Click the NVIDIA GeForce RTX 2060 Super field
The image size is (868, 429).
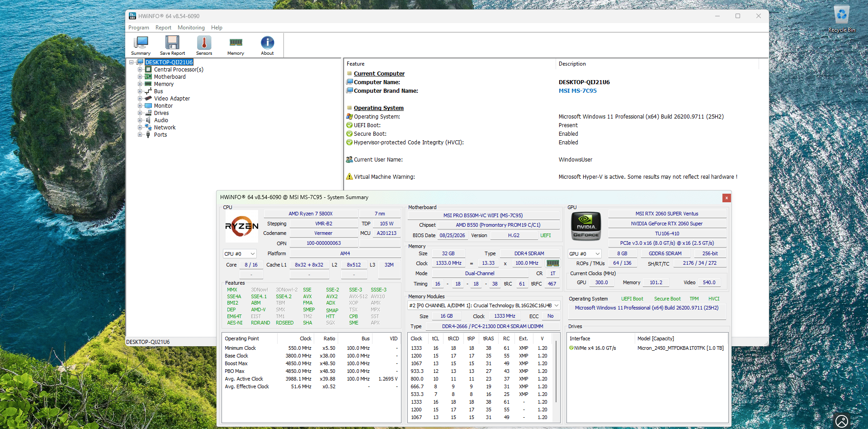coord(667,224)
